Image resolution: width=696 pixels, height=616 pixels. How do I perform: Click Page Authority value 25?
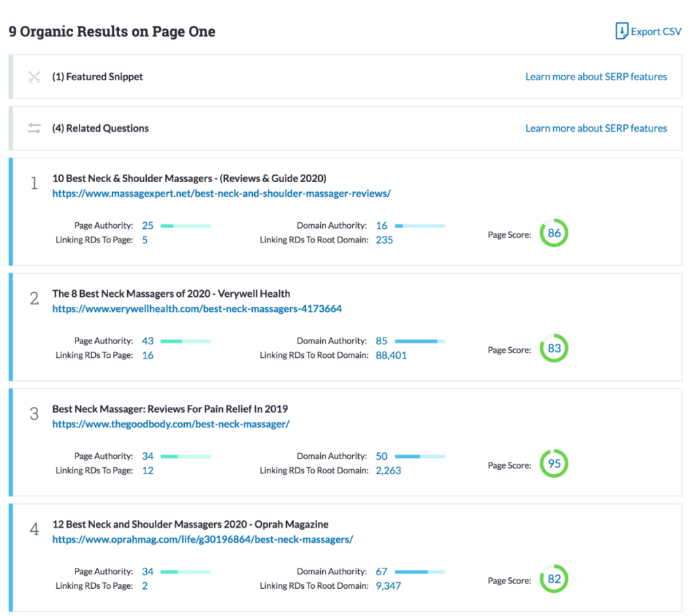click(x=147, y=225)
